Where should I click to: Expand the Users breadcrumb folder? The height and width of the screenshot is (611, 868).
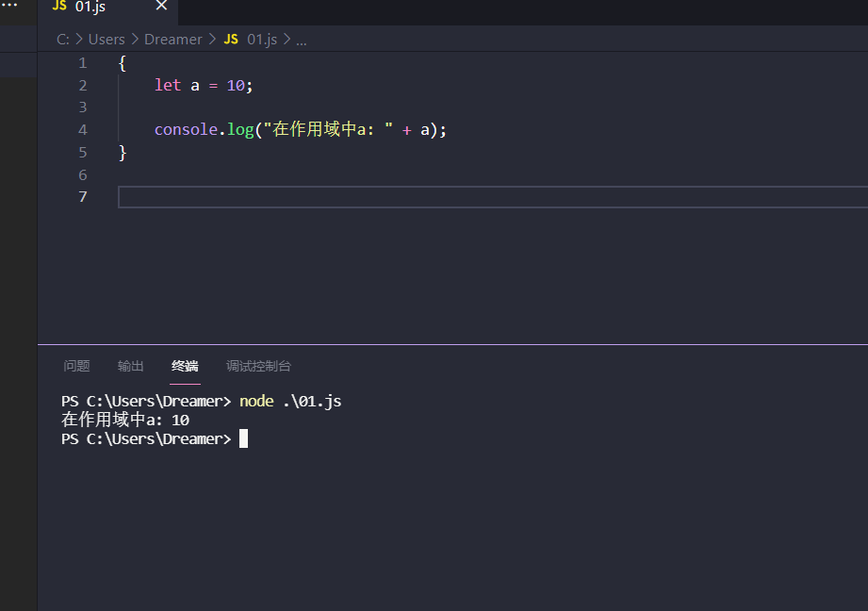point(106,39)
